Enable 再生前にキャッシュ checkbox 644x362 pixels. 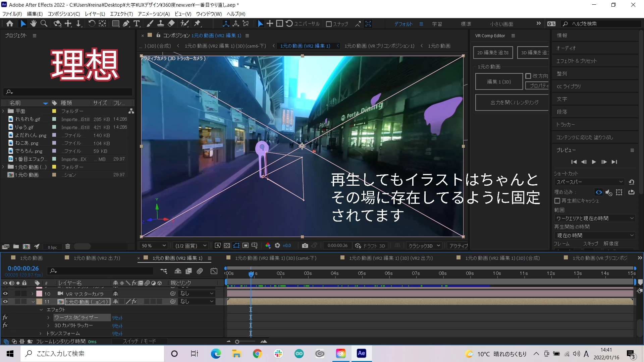point(557,201)
